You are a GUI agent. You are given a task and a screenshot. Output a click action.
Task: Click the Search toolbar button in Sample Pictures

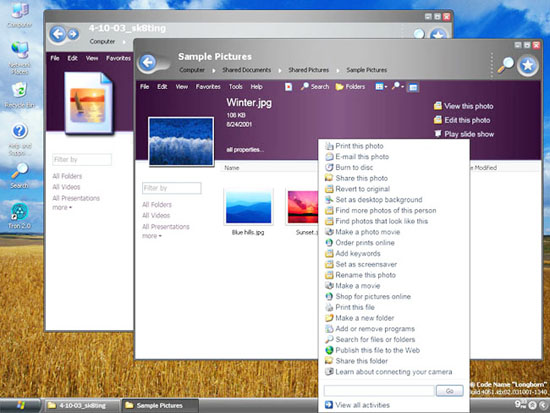coord(315,86)
